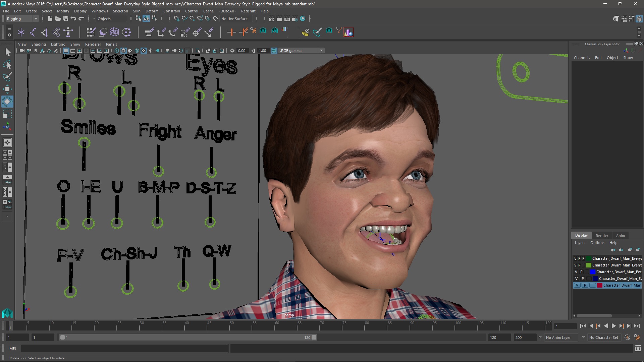
Task: Click the current frame input field
Action: pyautogui.click(x=565, y=326)
